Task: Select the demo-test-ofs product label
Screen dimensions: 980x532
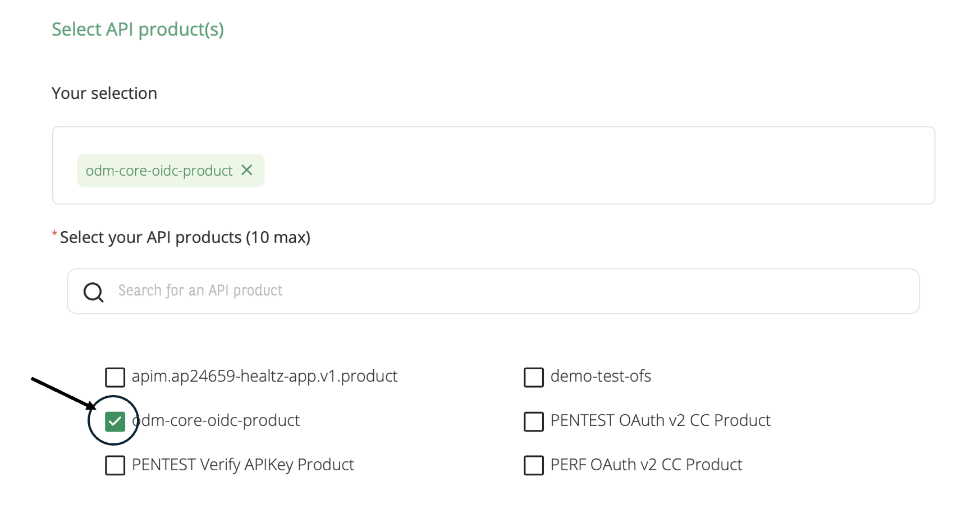Action: pos(601,377)
